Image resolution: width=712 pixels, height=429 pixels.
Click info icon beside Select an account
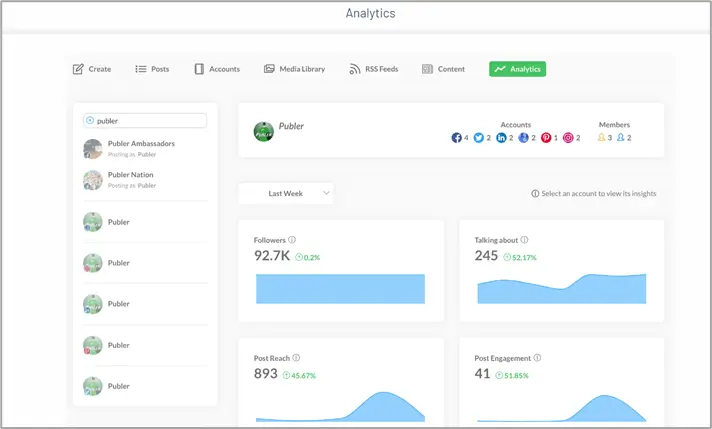point(535,193)
